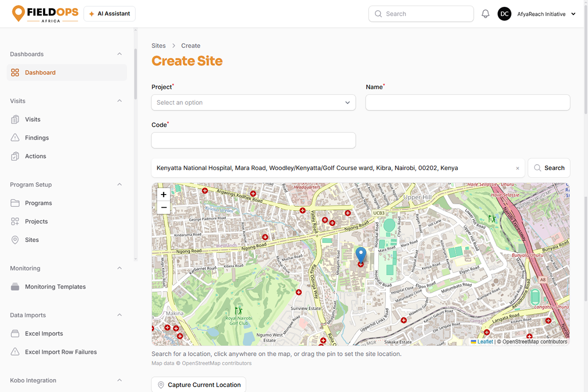Open Findings from the sidebar warning icon
588x392 pixels.
coord(15,138)
